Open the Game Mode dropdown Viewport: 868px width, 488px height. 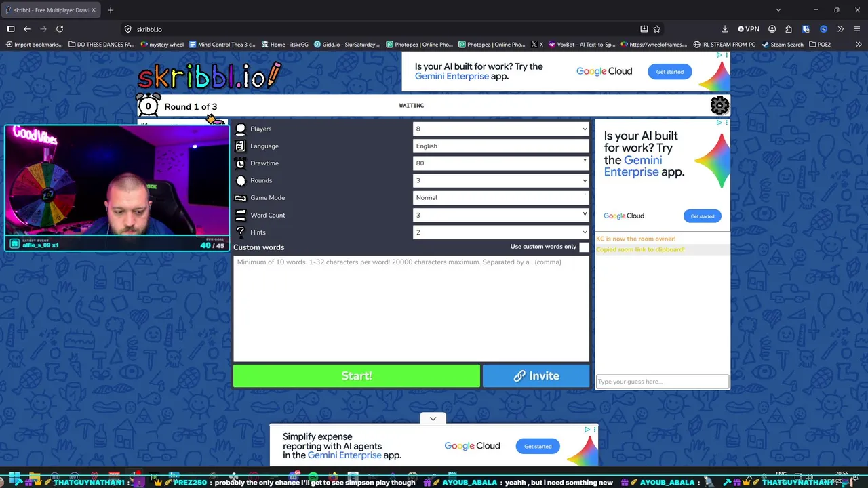pos(501,198)
